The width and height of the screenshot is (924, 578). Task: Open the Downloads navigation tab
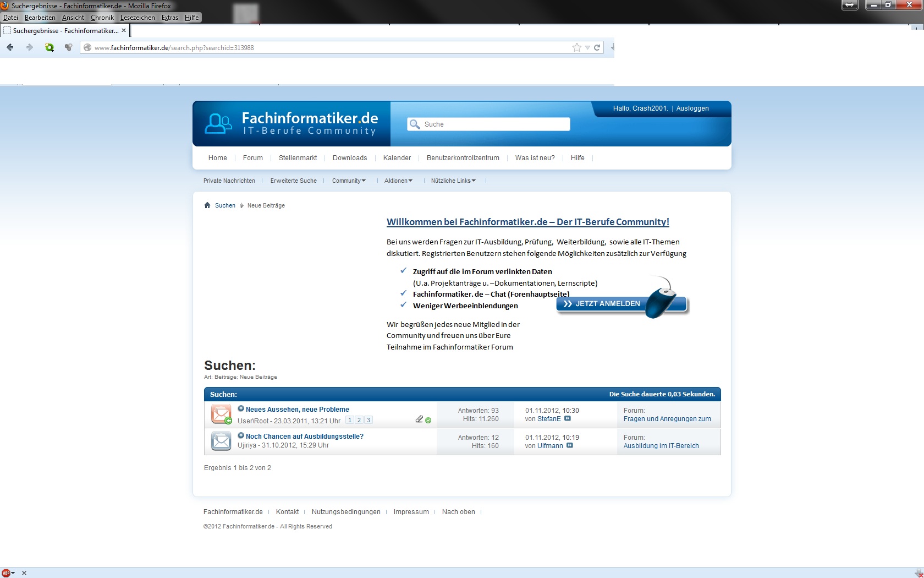(350, 157)
